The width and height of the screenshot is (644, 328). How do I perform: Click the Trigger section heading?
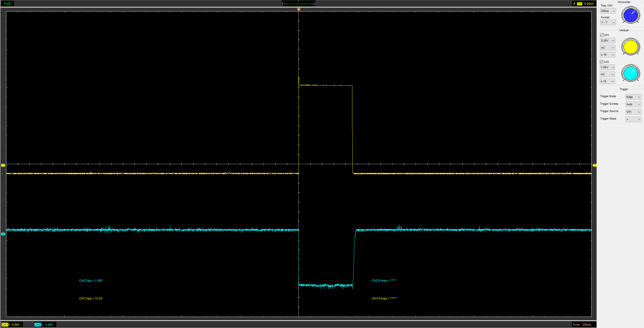624,89
